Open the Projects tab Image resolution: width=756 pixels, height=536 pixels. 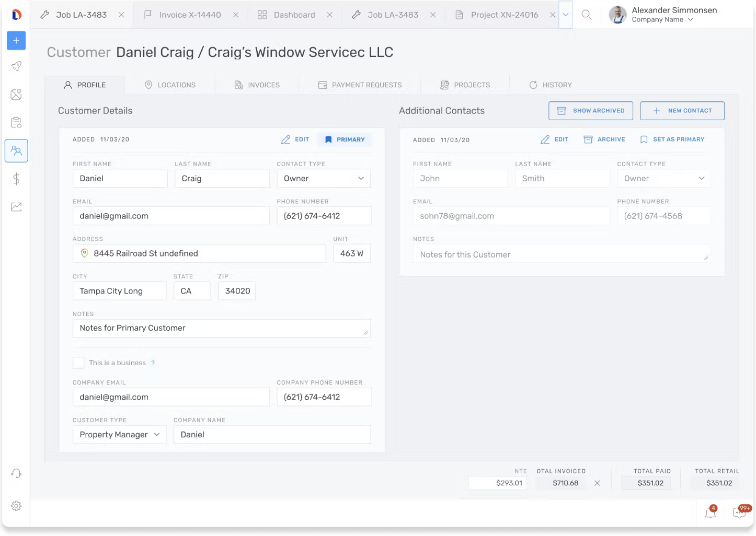pos(465,85)
